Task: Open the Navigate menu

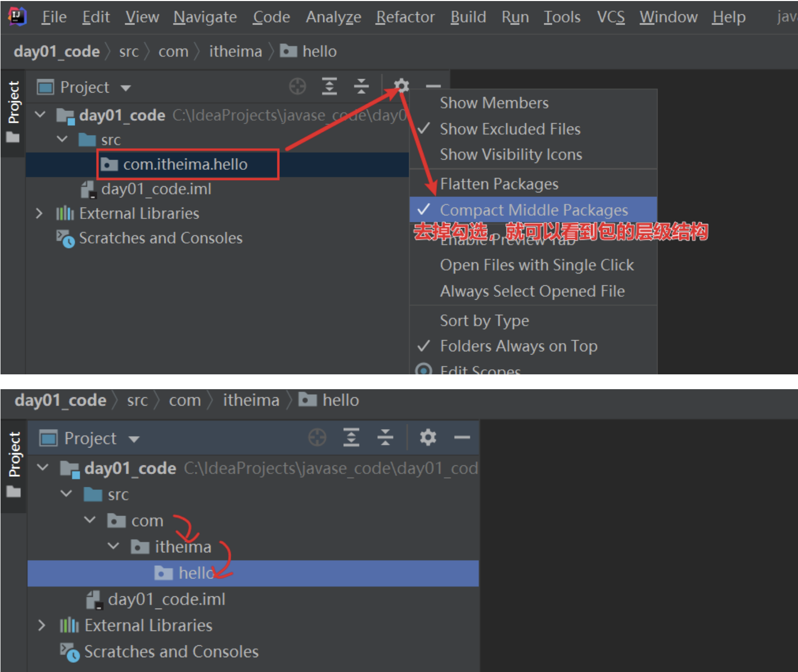Action: [205, 17]
